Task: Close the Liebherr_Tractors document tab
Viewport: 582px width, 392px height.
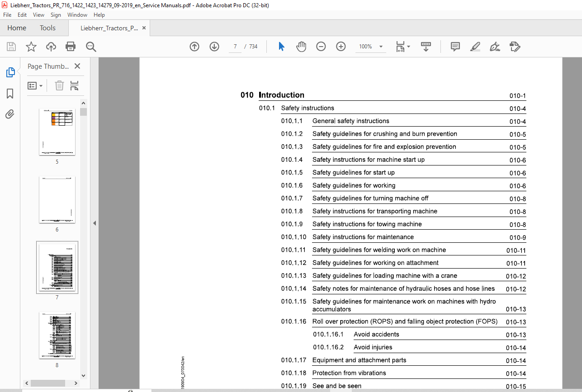Action: pyautogui.click(x=144, y=28)
